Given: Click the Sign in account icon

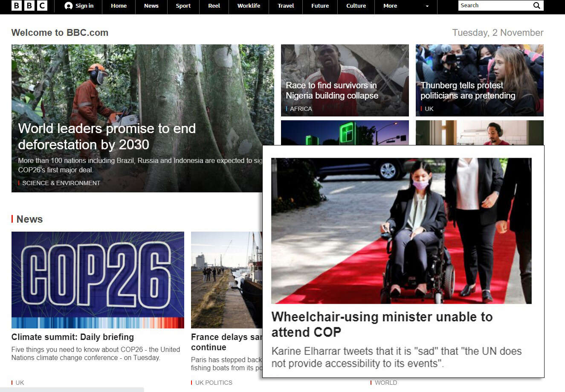Looking at the screenshot, I should pyautogui.click(x=68, y=6).
